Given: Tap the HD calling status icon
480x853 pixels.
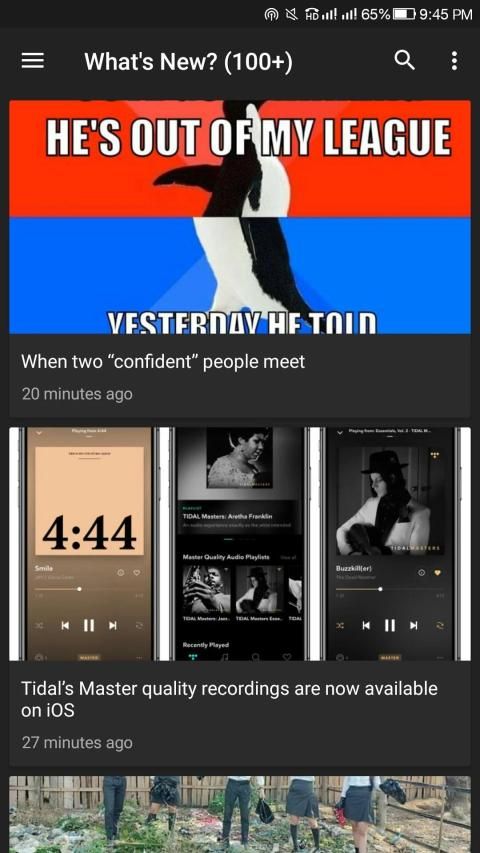Looking at the screenshot, I should tap(312, 15).
